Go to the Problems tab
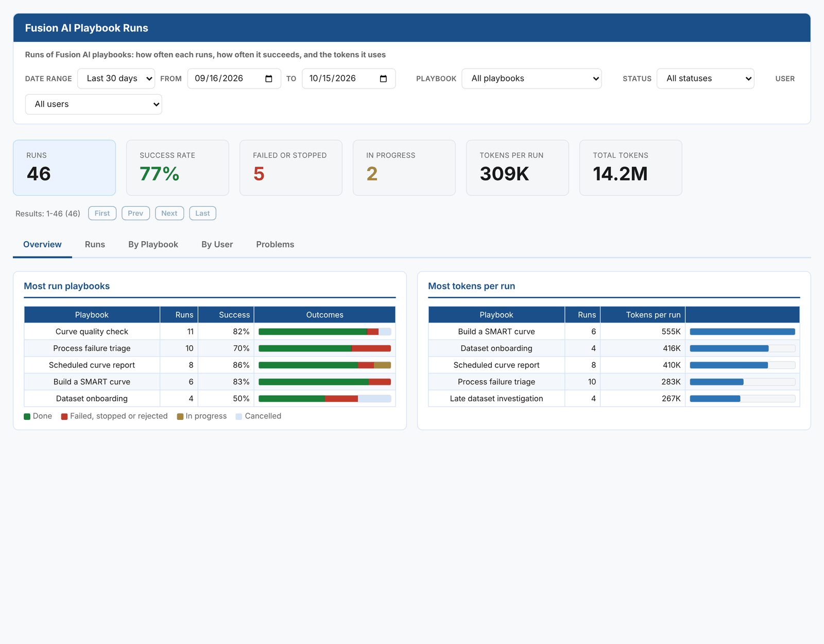 [275, 245]
